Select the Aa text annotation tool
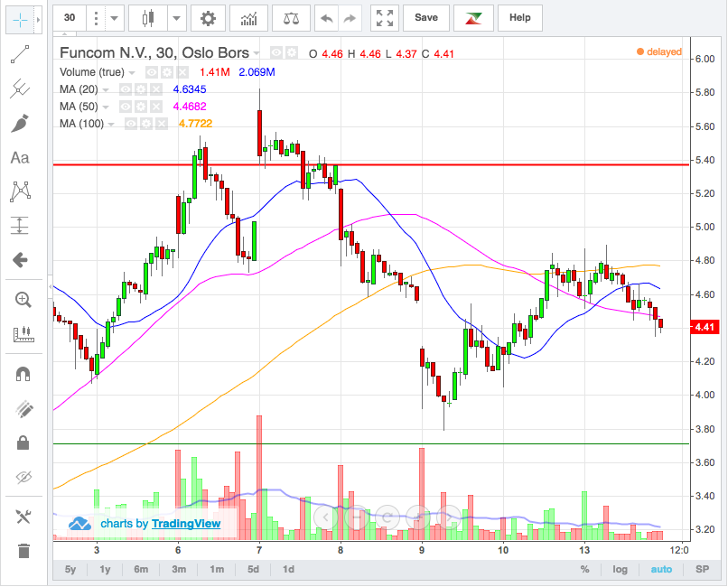This screenshot has width=728, height=587. 20,158
